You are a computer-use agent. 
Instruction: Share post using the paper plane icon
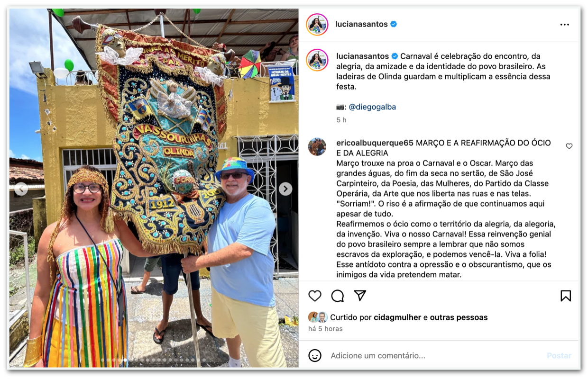[x=360, y=296]
